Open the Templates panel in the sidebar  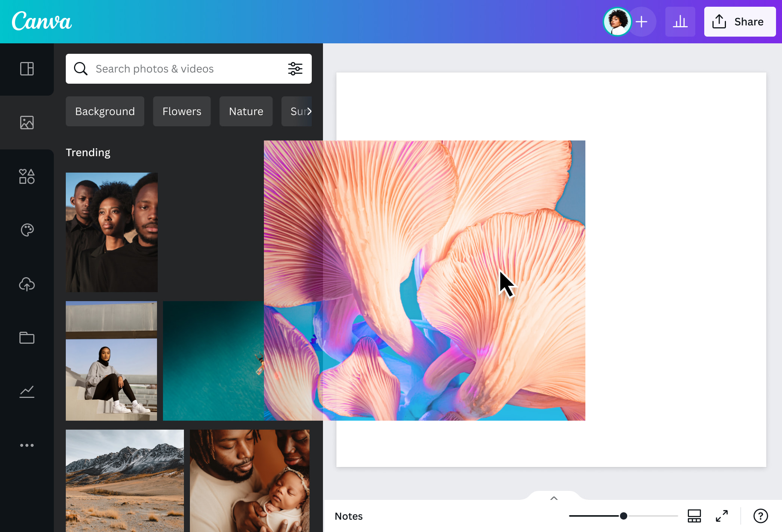(x=27, y=69)
